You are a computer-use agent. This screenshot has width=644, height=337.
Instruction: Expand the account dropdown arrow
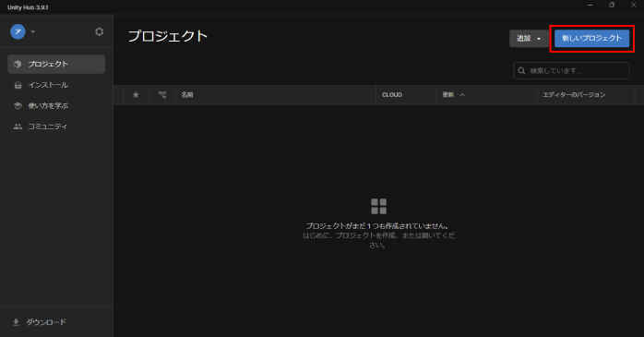[33, 31]
